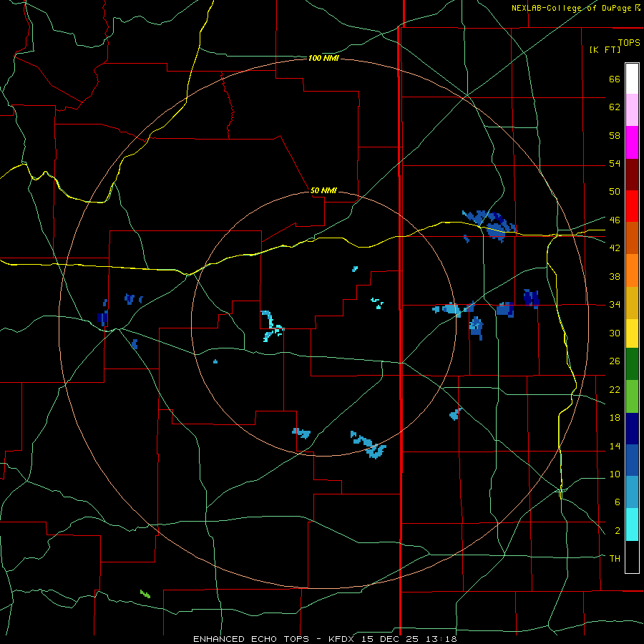Click the legend value '66'
The image size is (644, 644).
click(x=615, y=79)
